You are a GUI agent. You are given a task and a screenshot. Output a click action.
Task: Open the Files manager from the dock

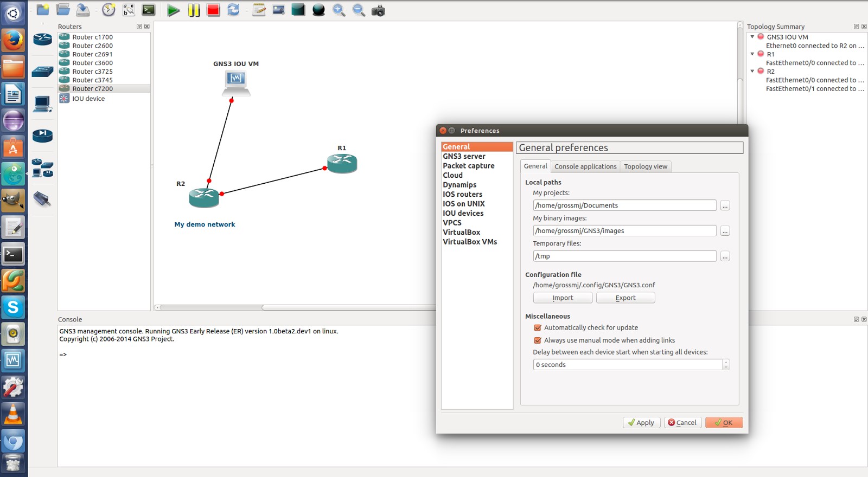13,67
